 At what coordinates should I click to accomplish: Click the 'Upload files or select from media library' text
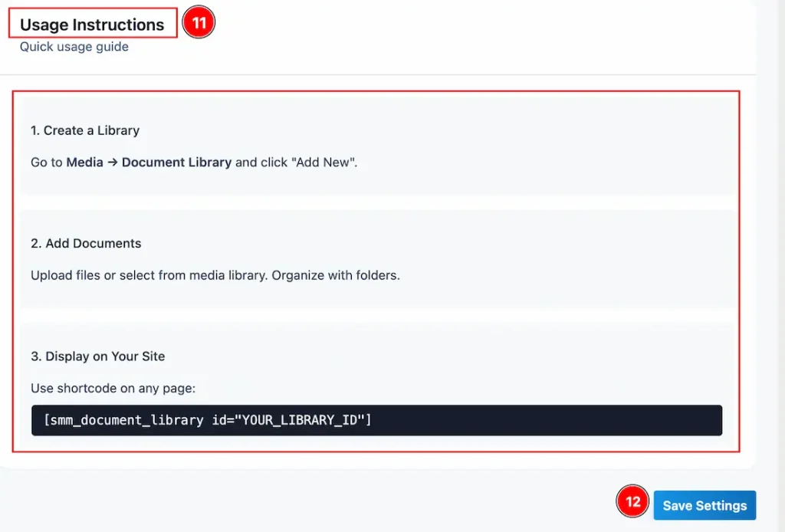tap(149, 275)
